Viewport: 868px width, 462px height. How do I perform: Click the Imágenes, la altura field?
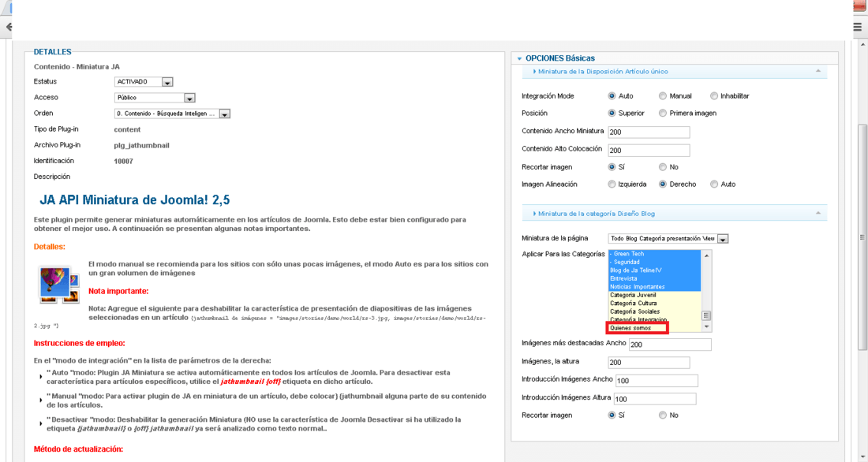[649, 363]
